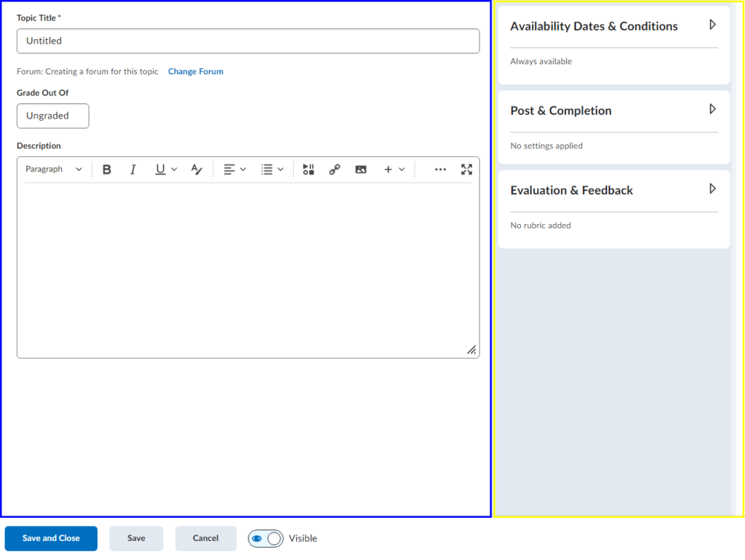Click the Ungraded grade out of box
Screen dimensions: 745x560
(x=53, y=116)
